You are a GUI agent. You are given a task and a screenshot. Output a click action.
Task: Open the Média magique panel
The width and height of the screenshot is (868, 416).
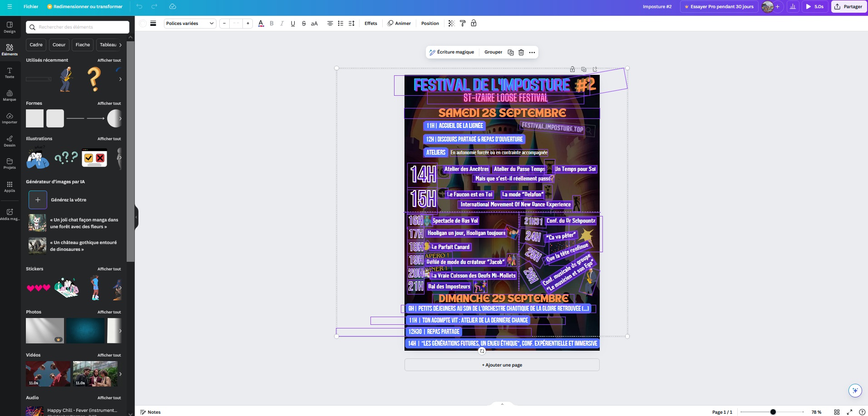10,215
